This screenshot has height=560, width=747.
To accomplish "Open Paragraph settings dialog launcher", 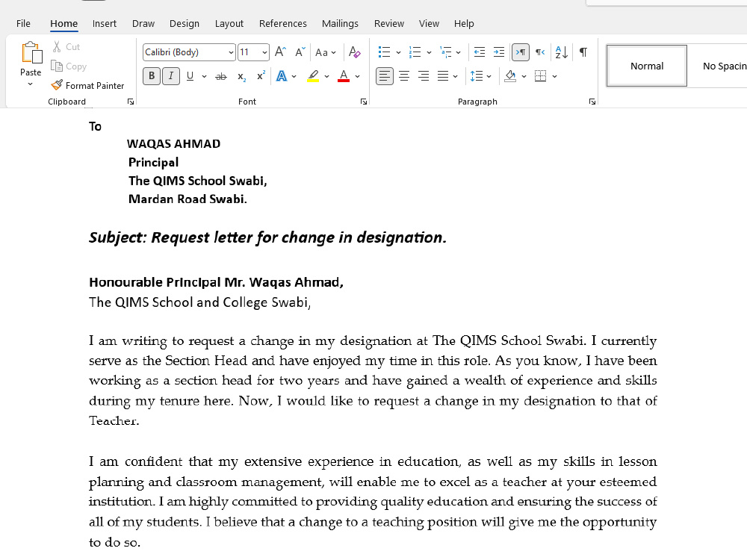I will [592, 102].
